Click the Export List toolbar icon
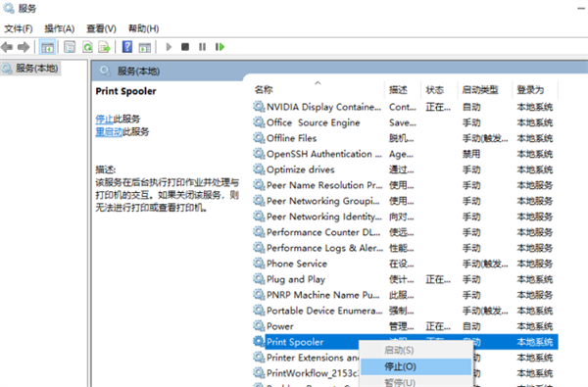 pyautogui.click(x=104, y=47)
